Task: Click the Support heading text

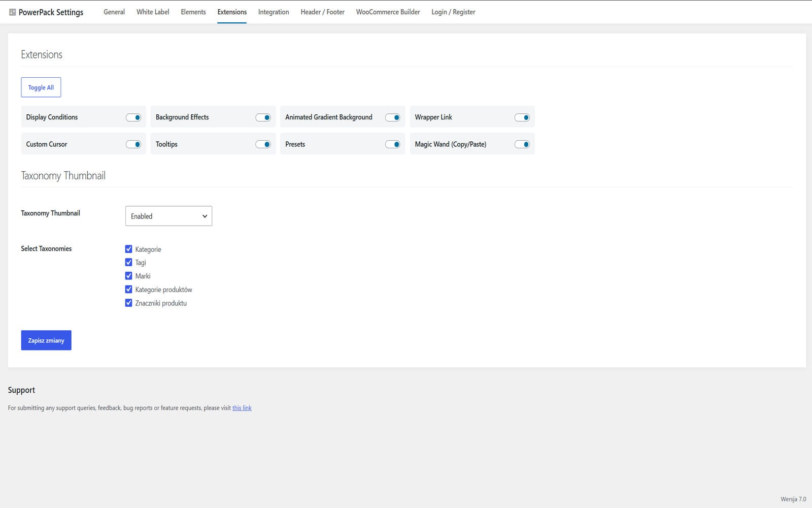Action: point(21,390)
